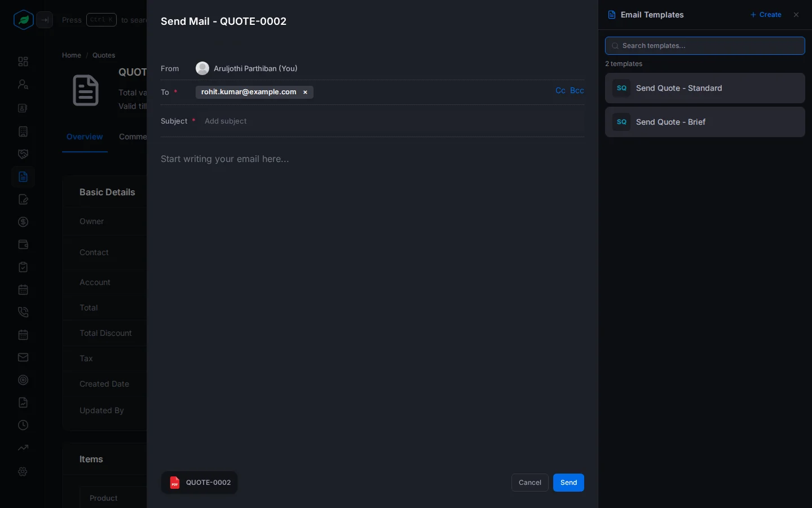Open the dashboard grid icon in sidebar

(23, 62)
